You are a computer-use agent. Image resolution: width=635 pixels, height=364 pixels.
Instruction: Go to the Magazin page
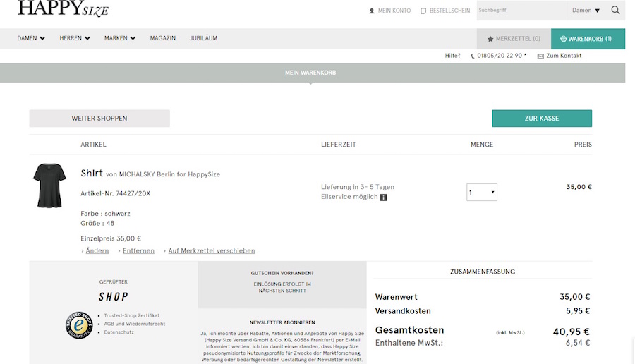point(162,38)
